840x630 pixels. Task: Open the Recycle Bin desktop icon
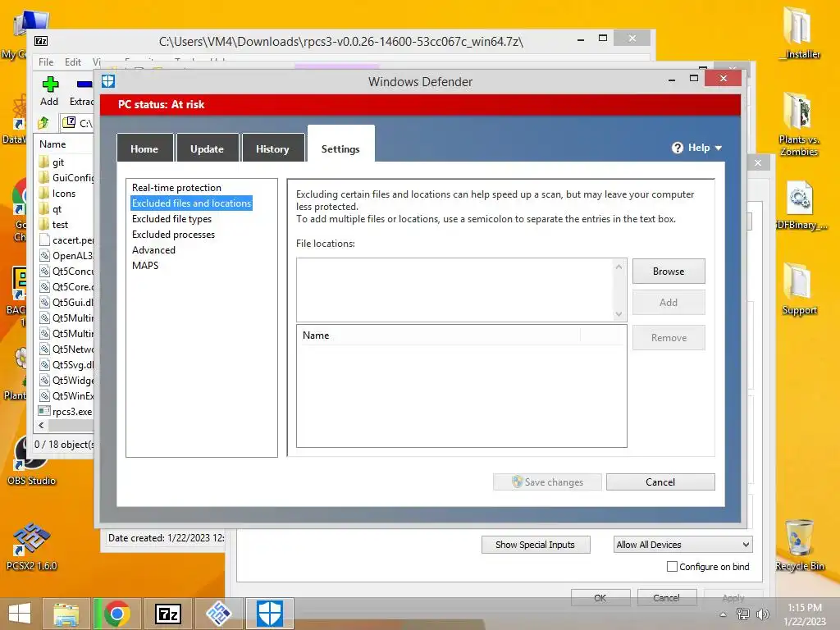click(800, 545)
